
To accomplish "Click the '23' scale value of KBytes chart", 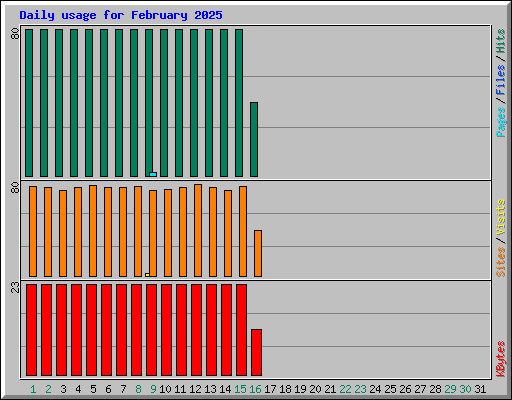I will (x=15, y=287).
